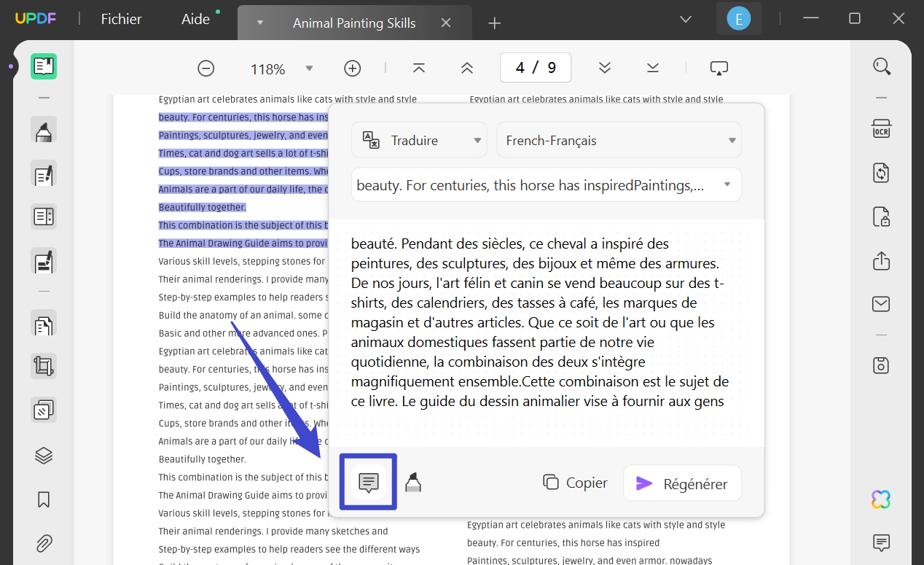This screenshot has width=924, height=565.
Task: Copy the translated text with Copier
Action: point(574,483)
